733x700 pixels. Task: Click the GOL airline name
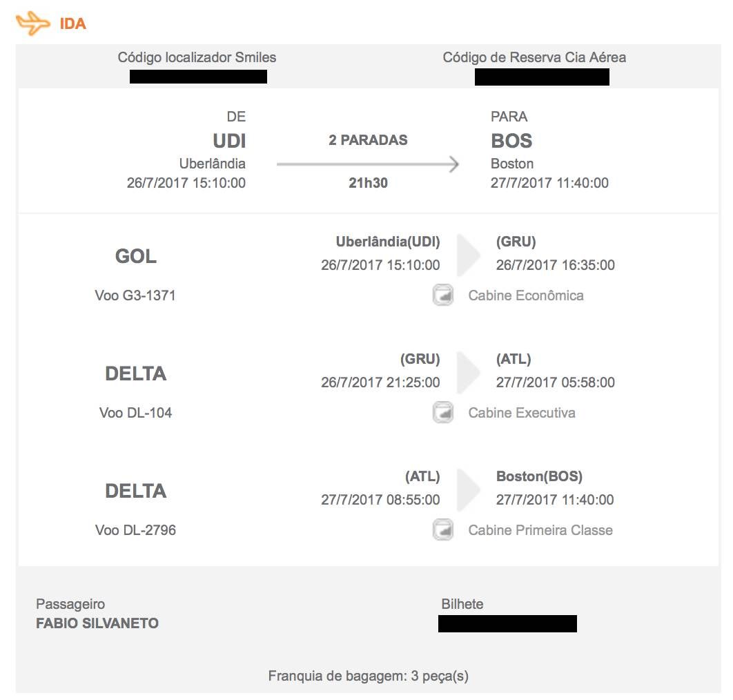tap(135, 256)
